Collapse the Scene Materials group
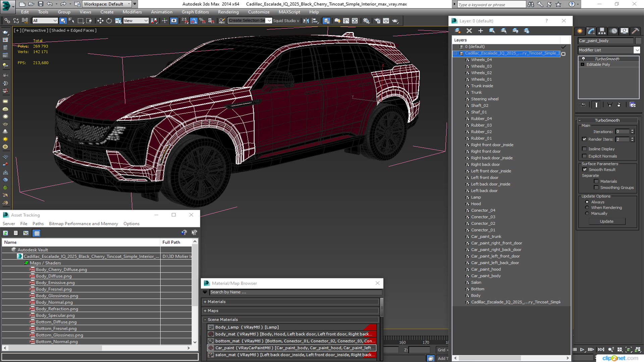 tap(205, 320)
